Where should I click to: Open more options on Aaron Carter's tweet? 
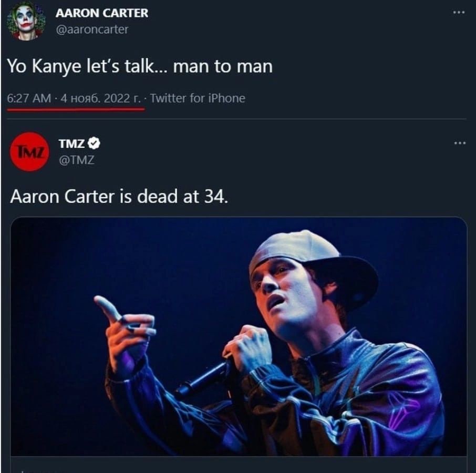pos(459,13)
